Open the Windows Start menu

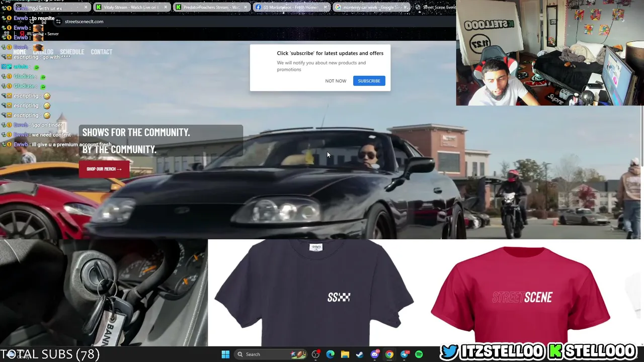(x=225, y=354)
